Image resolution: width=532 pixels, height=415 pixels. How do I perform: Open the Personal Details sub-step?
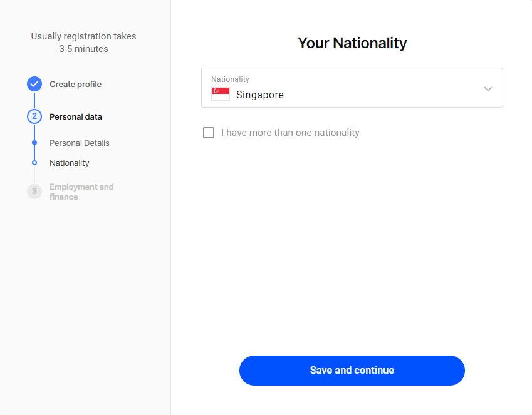tap(80, 143)
